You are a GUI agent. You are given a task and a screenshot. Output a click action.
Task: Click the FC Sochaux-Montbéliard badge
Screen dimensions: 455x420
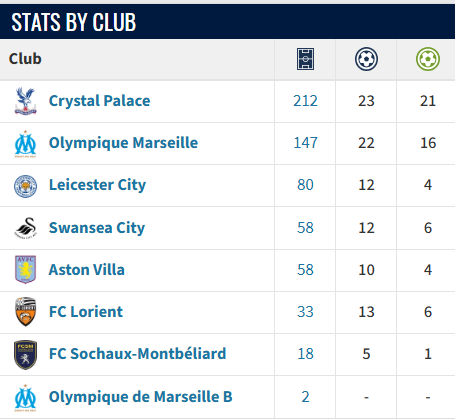pyautogui.click(x=25, y=355)
